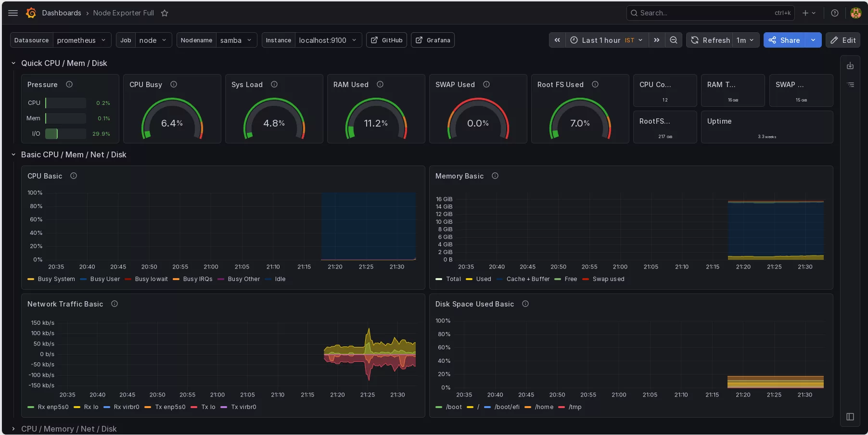Open the help question mark icon
868x435 pixels.
pos(835,13)
